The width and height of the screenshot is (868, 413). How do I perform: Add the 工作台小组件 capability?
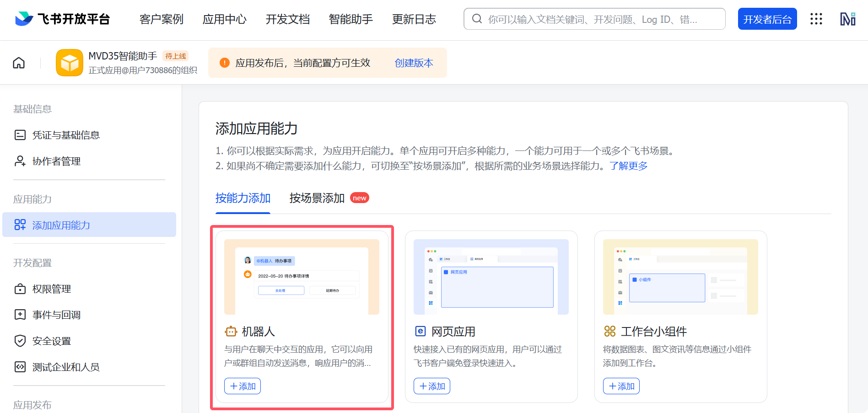[x=621, y=386]
